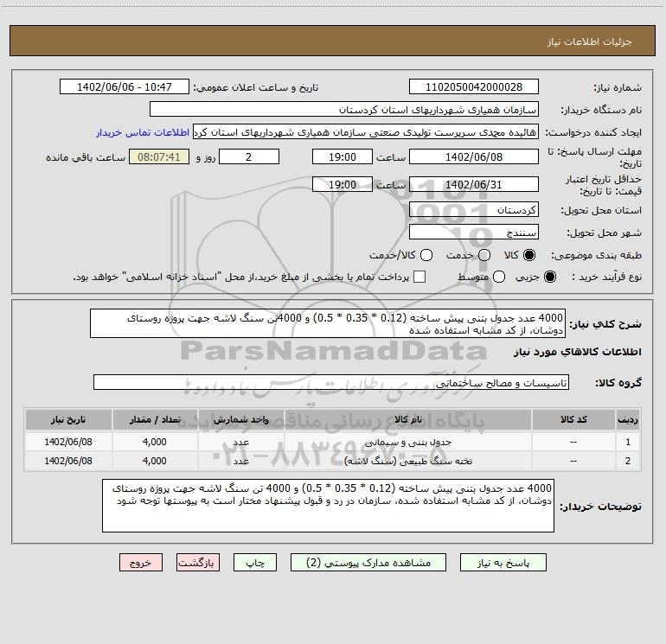Click the 4,000 quantity cell in row 1
Screen dimensions: 666x644
(155, 442)
